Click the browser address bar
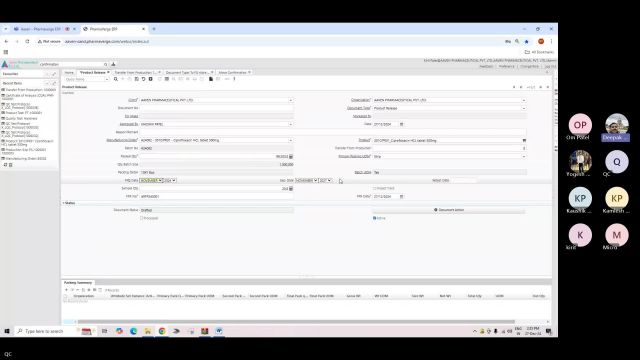 click(x=282, y=41)
